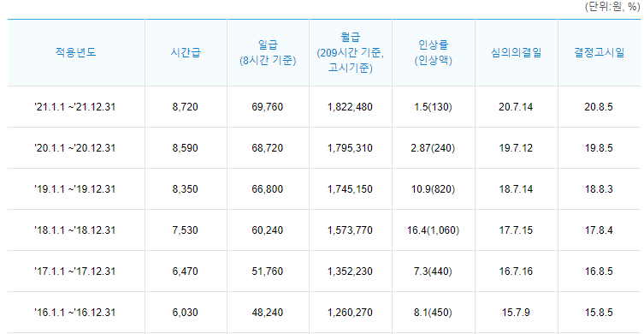Click hourly wage value 8,590
Image resolution: width=644 pixels, height=334 pixels.
pos(186,148)
